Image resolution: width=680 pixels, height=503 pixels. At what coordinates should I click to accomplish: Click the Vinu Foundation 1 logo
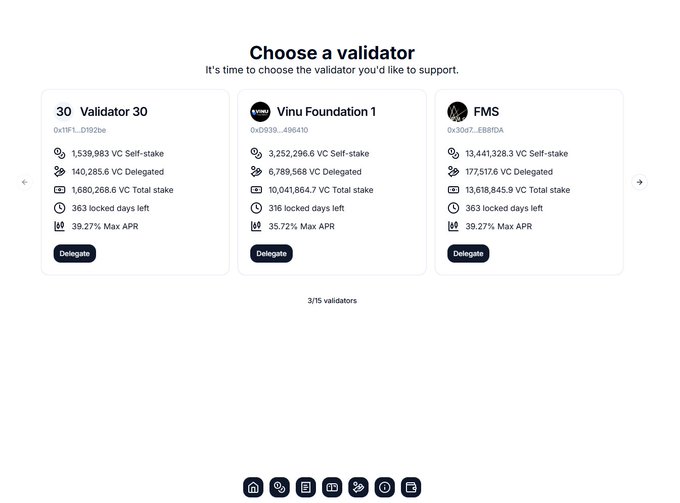click(260, 112)
